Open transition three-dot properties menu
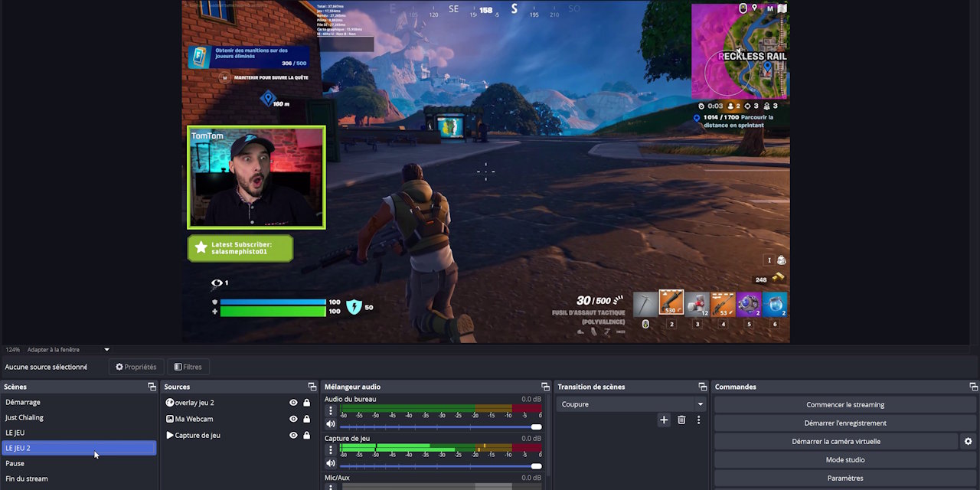The width and height of the screenshot is (980, 490). click(698, 420)
